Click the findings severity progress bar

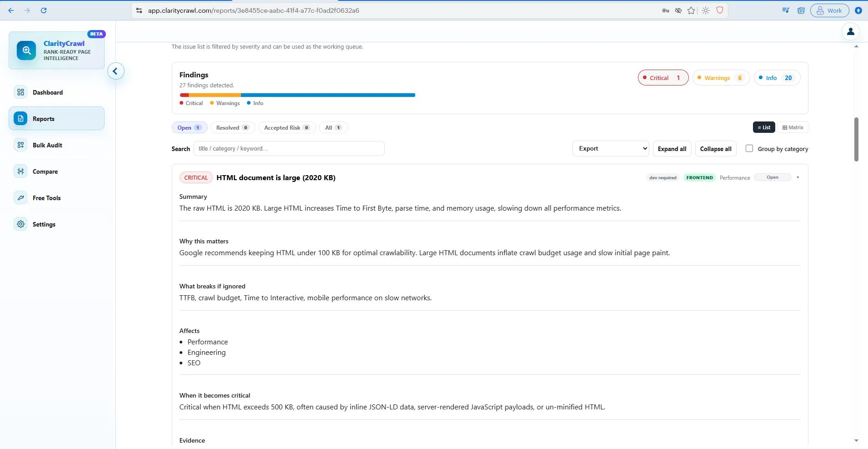pyautogui.click(x=297, y=95)
